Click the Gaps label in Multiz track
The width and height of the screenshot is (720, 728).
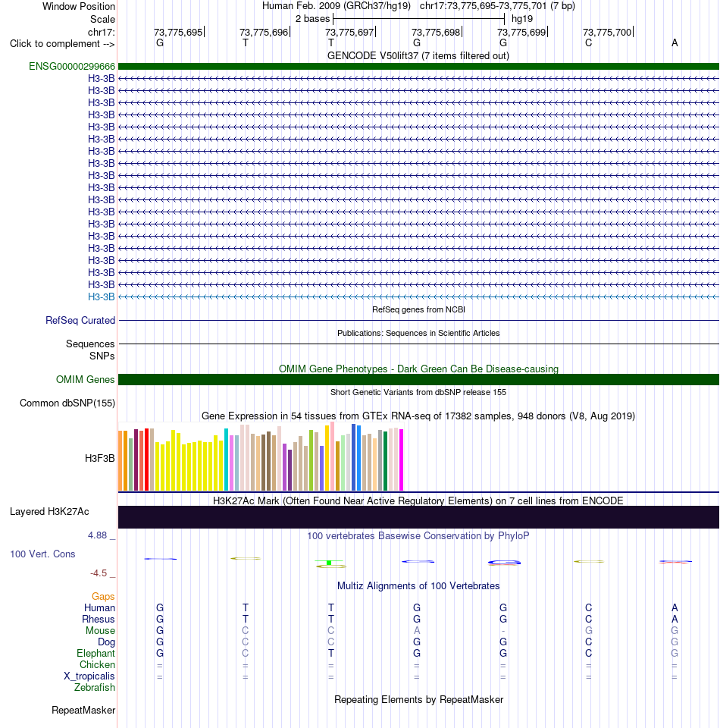(x=103, y=596)
